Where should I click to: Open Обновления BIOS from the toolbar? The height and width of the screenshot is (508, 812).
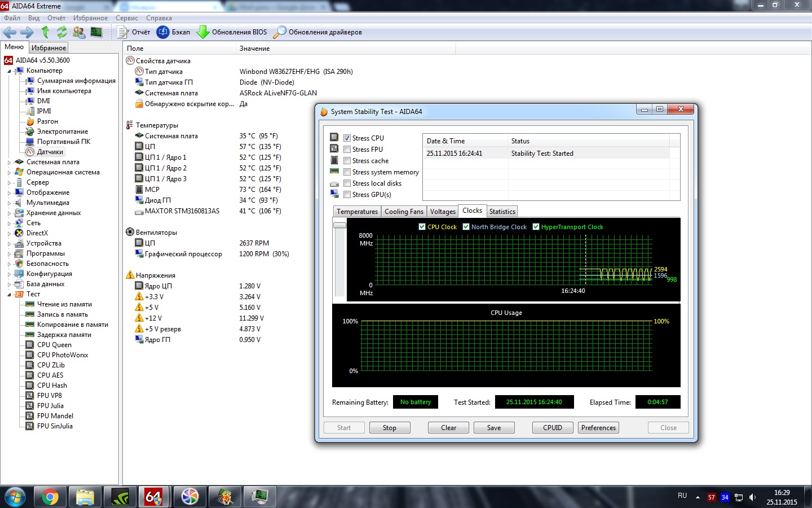click(232, 32)
